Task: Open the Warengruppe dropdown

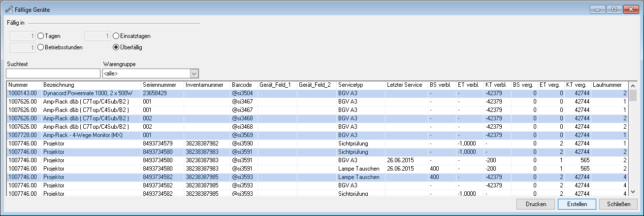Action: [x=194, y=73]
